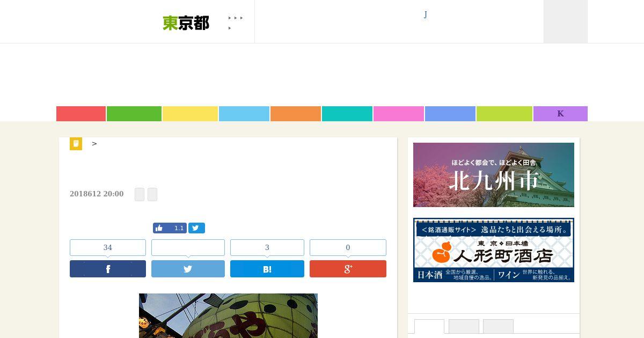
Task: Click the second gray tag box beside the date
Action: (152, 194)
